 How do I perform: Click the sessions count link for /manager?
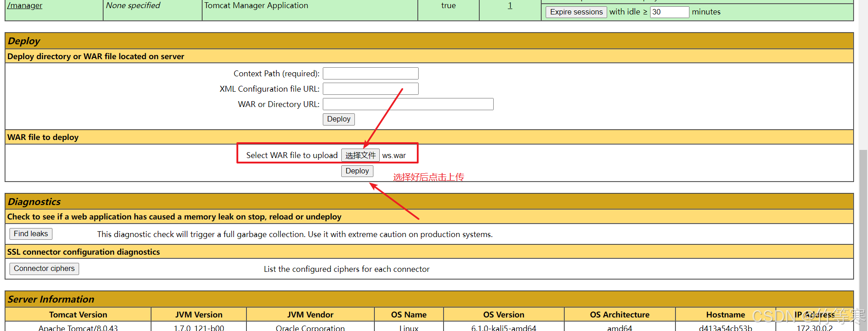point(510,5)
